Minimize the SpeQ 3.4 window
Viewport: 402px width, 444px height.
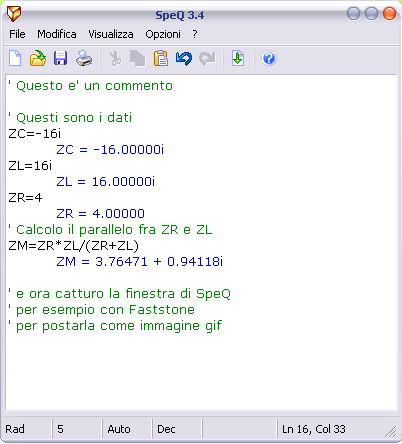(x=353, y=14)
